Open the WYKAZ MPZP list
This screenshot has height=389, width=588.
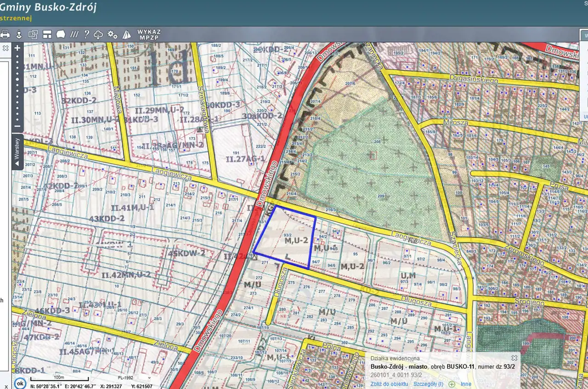[x=148, y=34]
